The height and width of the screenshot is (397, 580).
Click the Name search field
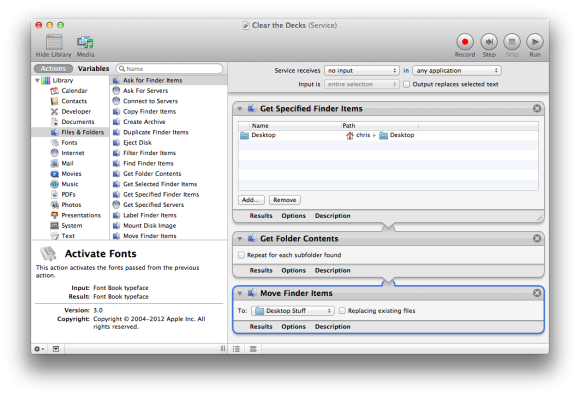point(169,68)
